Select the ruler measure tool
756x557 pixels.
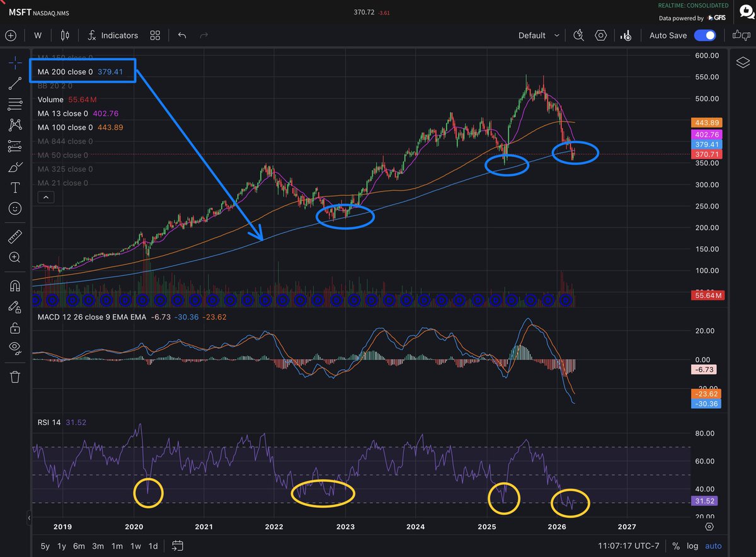15,237
